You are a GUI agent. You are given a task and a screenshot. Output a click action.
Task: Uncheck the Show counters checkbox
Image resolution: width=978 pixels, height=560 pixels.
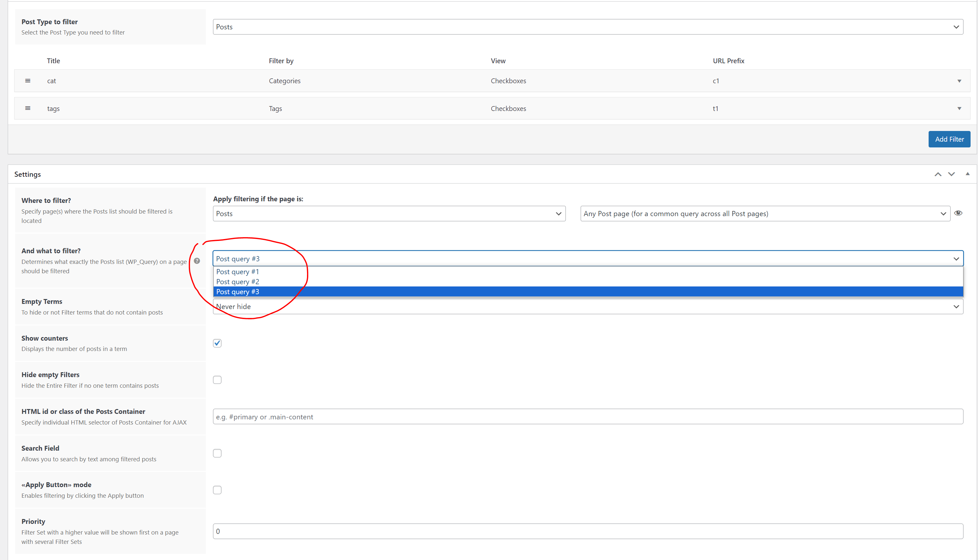click(217, 343)
